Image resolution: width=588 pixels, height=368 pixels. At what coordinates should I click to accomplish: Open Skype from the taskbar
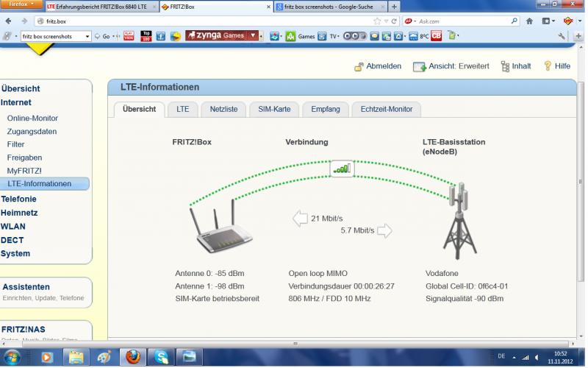click(162, 357)
